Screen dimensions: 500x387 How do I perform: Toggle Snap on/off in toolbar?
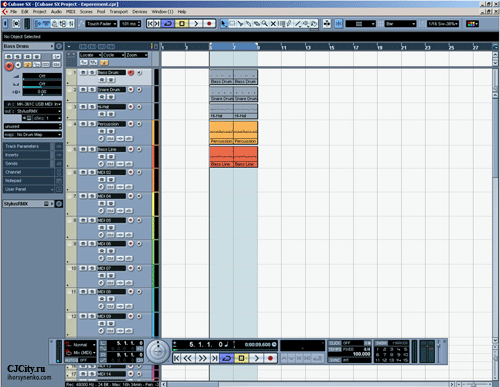click(339, 24)
